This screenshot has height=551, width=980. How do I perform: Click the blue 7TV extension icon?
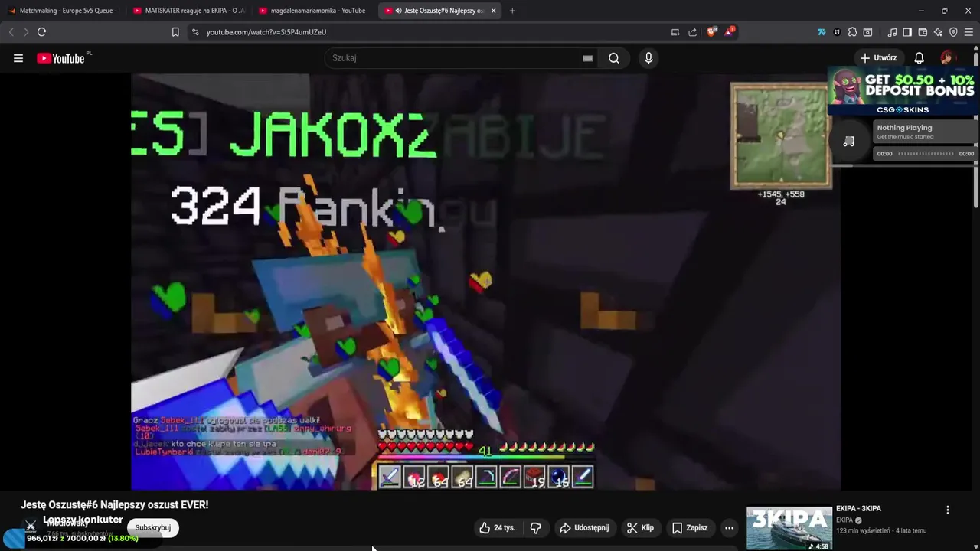(822, 32)
